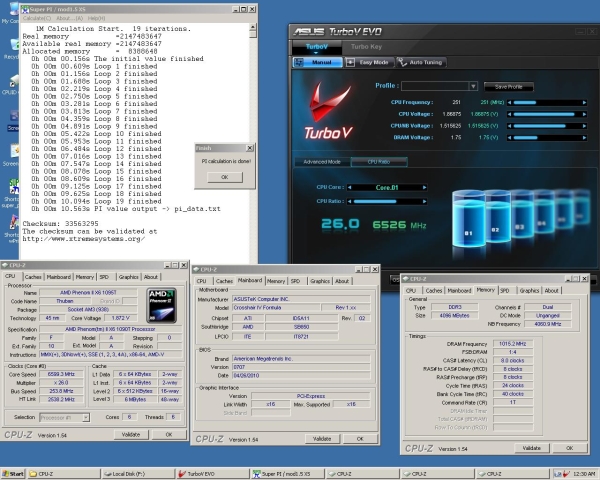Viewport: 600px width, 480px height.
Task: Click the Core Speed 6599.3 MHz field
Action: [x=61, y=374]
